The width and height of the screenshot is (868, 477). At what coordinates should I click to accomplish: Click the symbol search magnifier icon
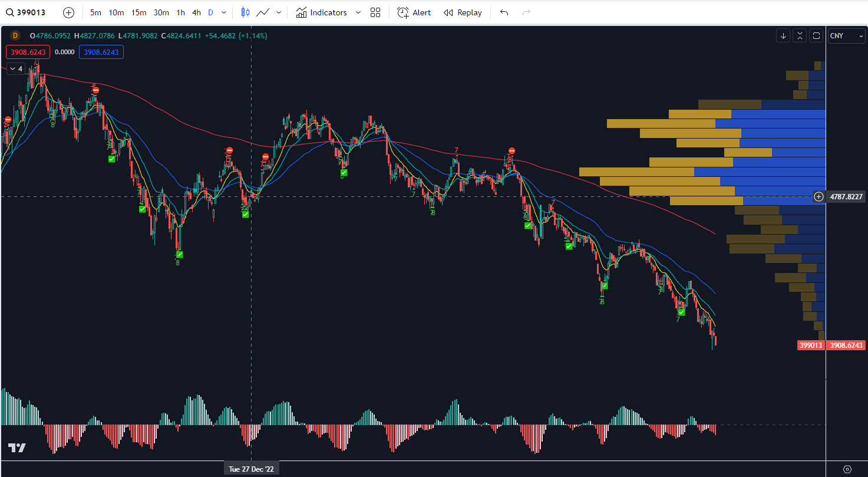10,12
